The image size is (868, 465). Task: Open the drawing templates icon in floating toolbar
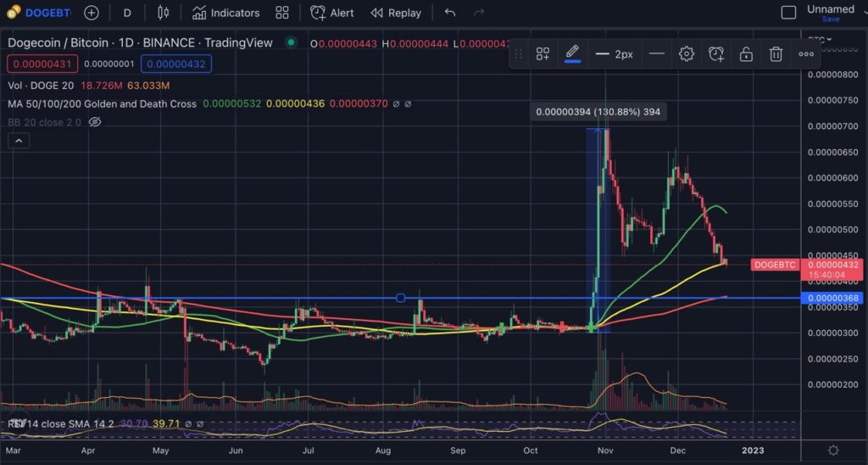(x=543, y=54)
